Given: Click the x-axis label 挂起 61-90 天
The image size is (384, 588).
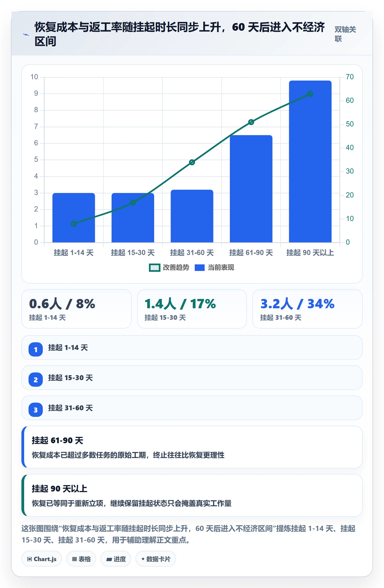Looking at the screenshot, I should click(251, 253).
